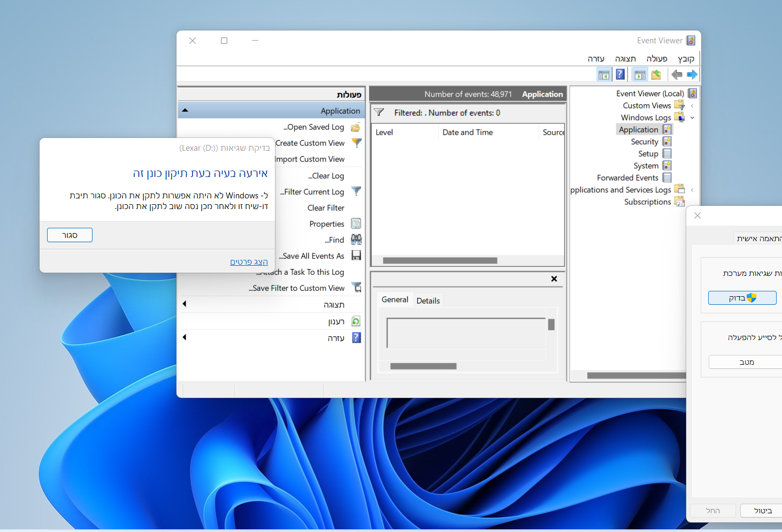Click the funnel icon beside Filter Current Log

[x=356, y=191]
